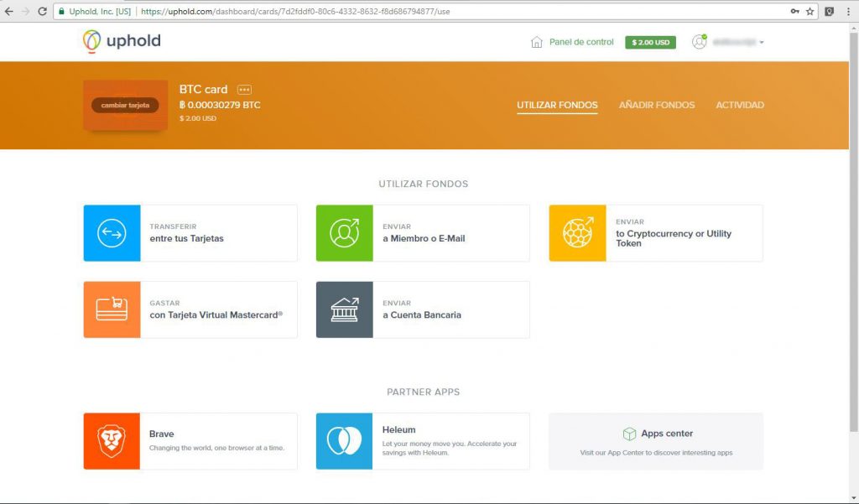Click the blue transfer arrows icon
The height and width of the screenshot is (504, 859).
coord(112,233)
